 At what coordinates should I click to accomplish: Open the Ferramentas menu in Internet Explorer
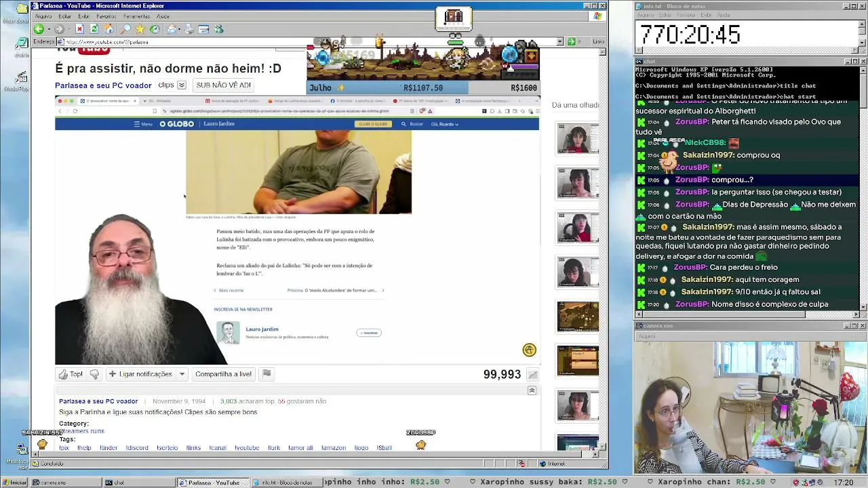point(137,16)
